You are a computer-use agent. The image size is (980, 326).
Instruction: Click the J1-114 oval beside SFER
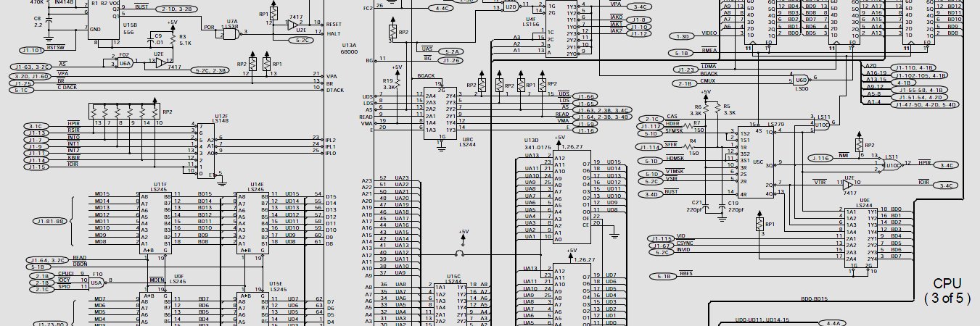pos(650,146)
